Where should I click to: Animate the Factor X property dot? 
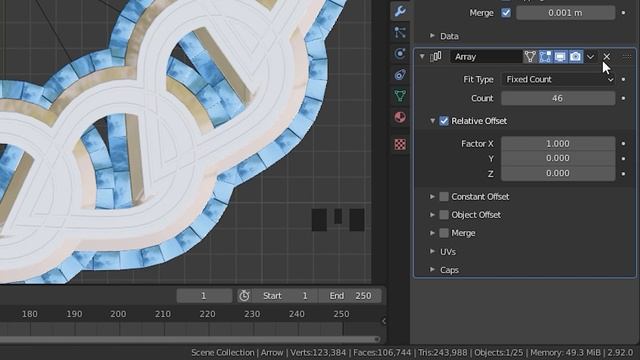[x=623, y=143]
